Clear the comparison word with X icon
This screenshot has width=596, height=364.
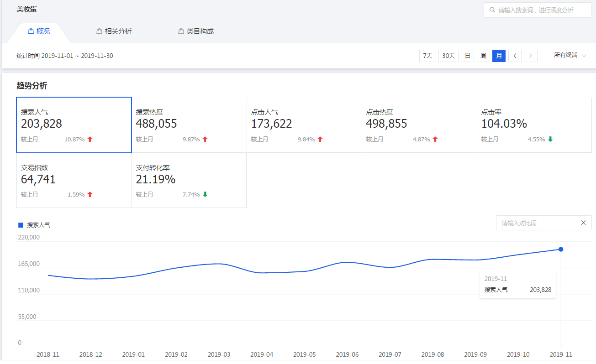click(583, 223)
